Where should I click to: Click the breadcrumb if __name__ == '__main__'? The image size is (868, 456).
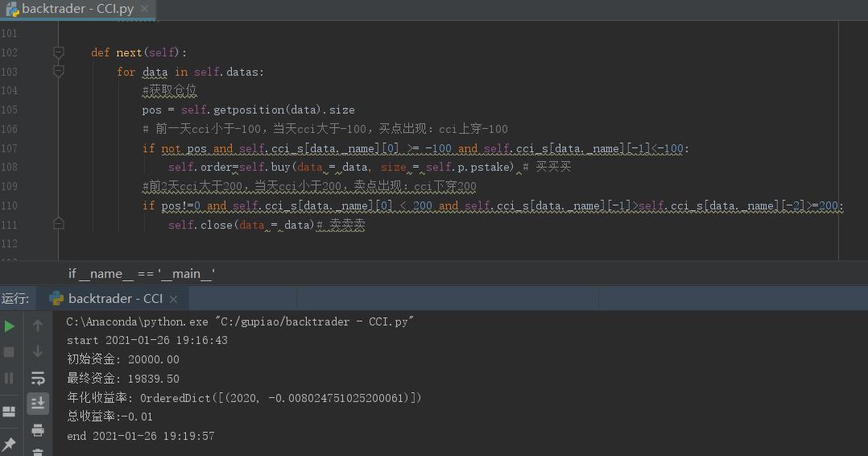click(x=142, y=274)
